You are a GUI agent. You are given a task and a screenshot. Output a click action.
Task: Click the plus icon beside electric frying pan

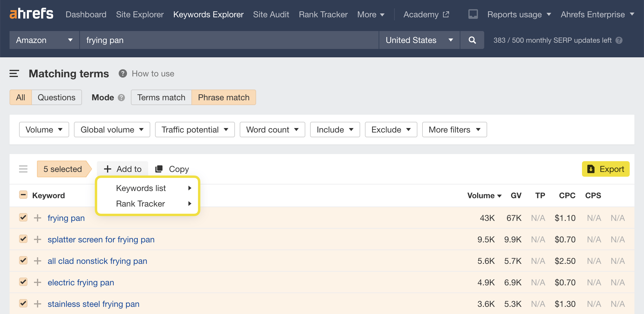pyautogui.click(x=38, y=282)
